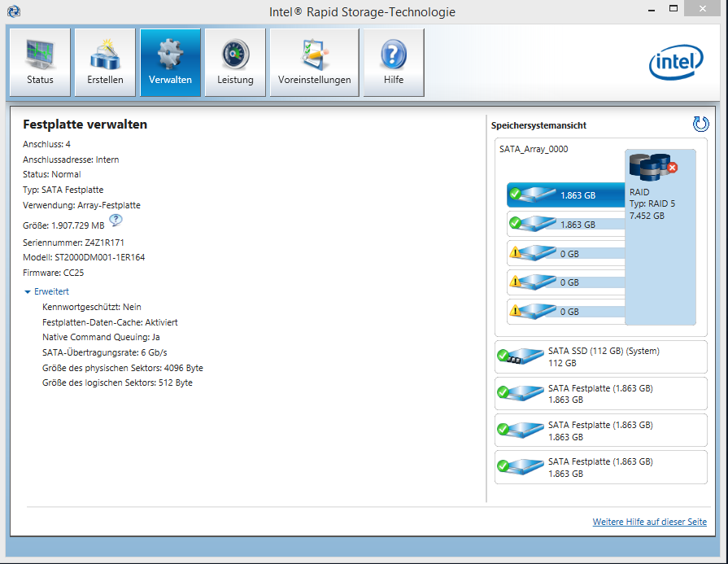This screenshot has width=728, height=564.
Task: Minimize the Intel Rapid Storage window
Action: pyautogui.click(x=652, y=9)
